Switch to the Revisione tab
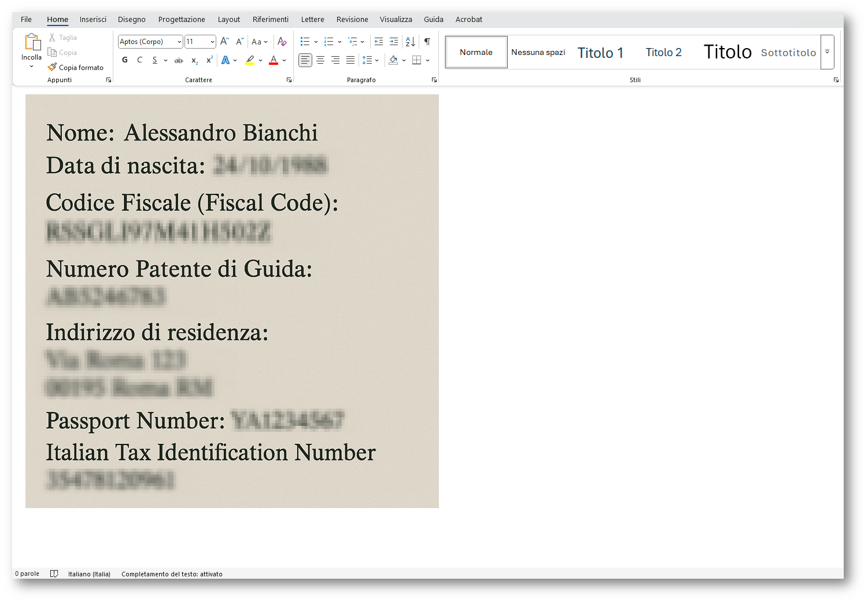This screenshot has width=868, height=603. click(352, 20)
